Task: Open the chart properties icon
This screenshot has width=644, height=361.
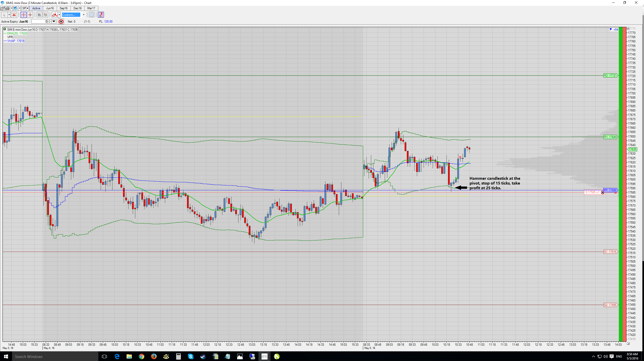Action: [2, 8]
